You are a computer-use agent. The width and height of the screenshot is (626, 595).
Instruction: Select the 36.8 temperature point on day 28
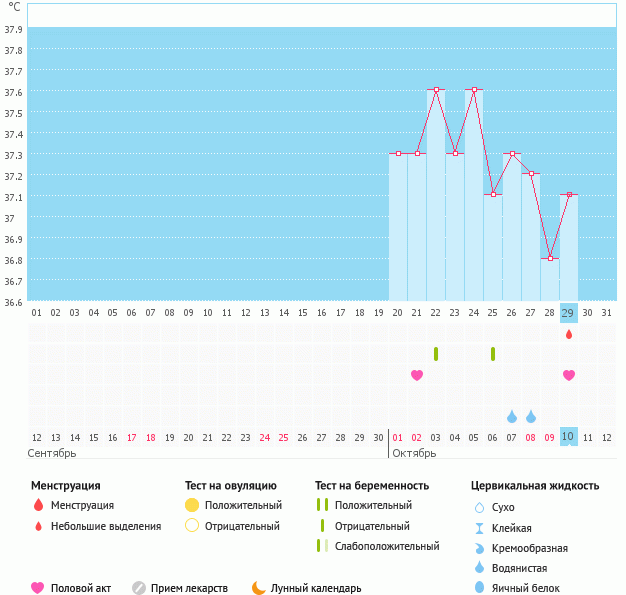[x=550, y=258]
